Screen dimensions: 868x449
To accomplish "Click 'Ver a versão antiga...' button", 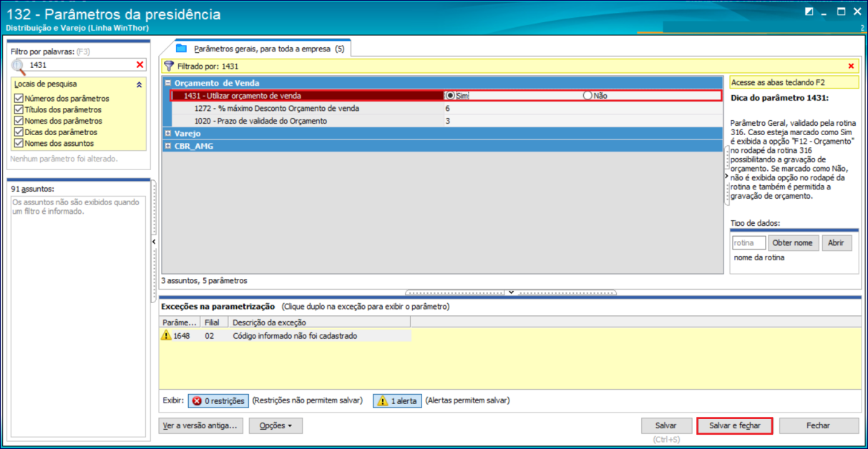I will pyautogui.click(x=200, y=426).
